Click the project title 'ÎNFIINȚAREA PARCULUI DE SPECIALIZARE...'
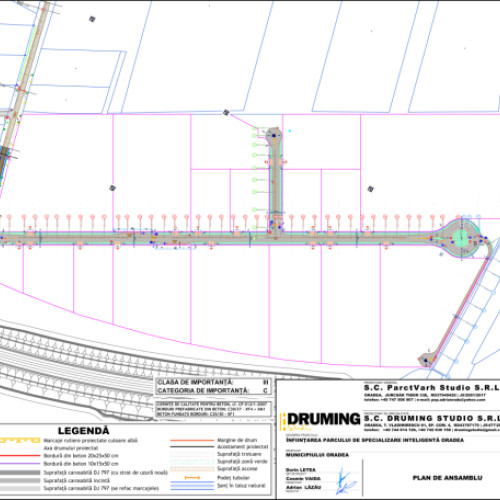 (375, 440)
